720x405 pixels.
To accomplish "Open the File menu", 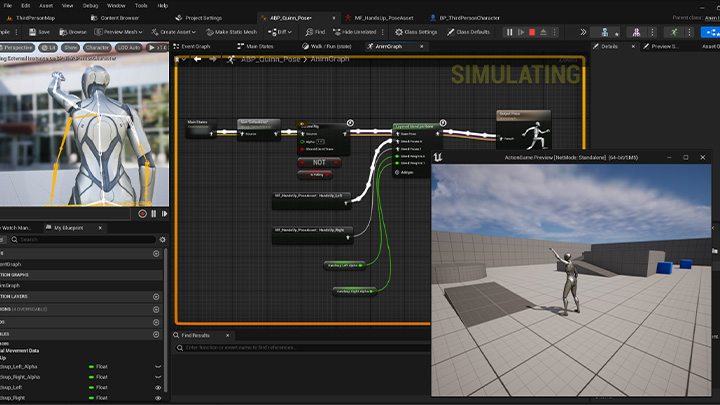I will pos(8,6).
